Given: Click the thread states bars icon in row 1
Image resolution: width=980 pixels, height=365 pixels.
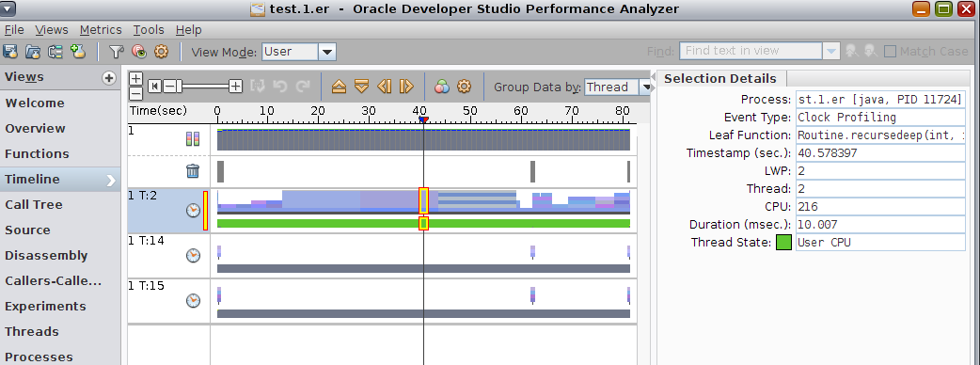Looking at the screenshot, I should tap(193, 138).
